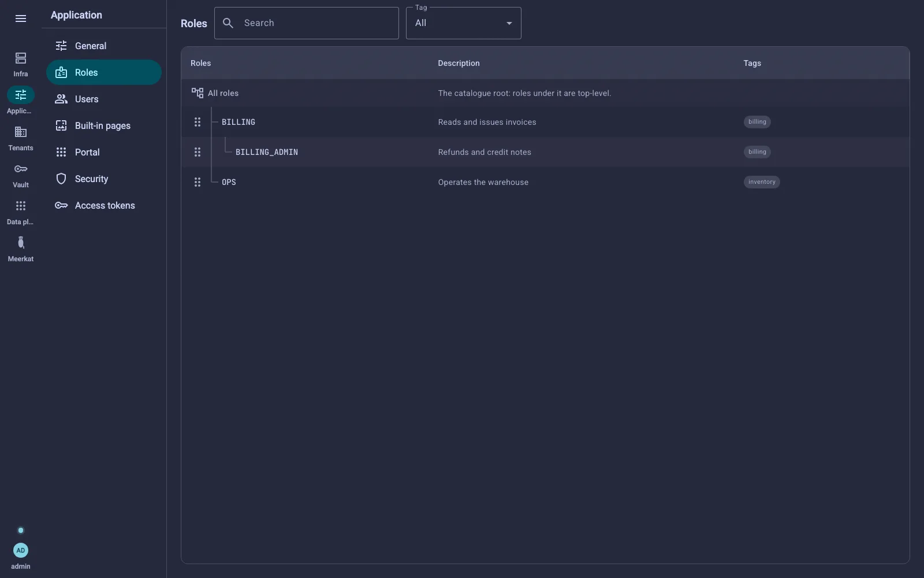Open the Infra section icon
Viewport: 924px width, 578px height.
[21, 58]
